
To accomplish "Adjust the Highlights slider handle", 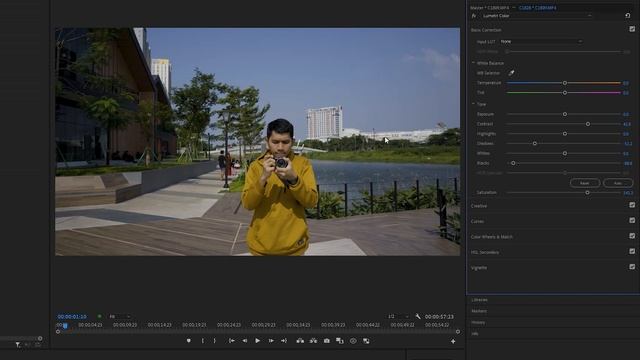I will tap(565, 133).
